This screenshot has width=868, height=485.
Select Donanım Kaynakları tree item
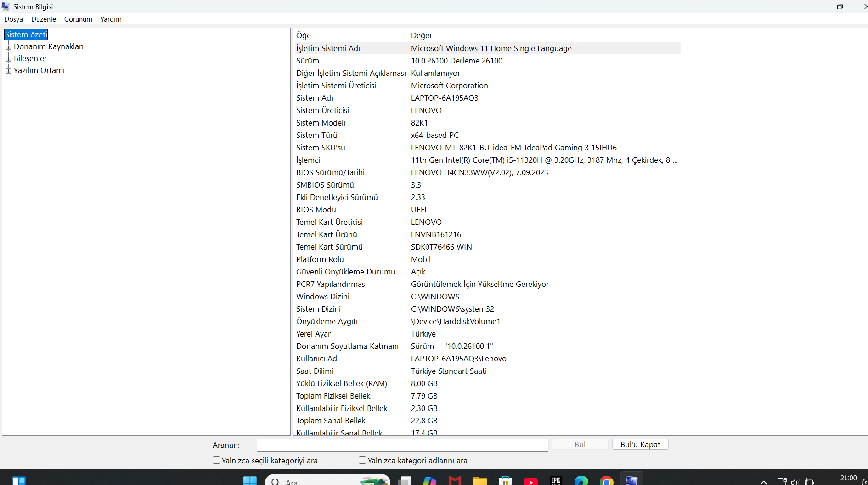coord(49,46)
